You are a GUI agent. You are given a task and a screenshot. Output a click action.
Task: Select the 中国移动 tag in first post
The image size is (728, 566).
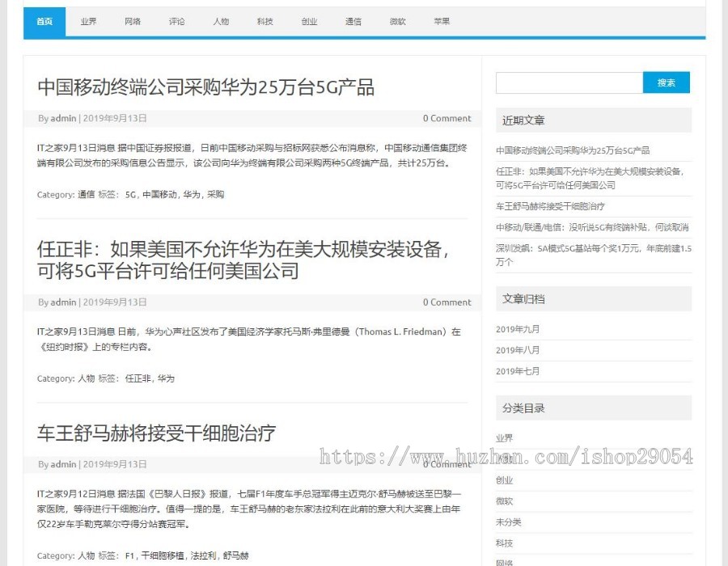coord(159,195)
